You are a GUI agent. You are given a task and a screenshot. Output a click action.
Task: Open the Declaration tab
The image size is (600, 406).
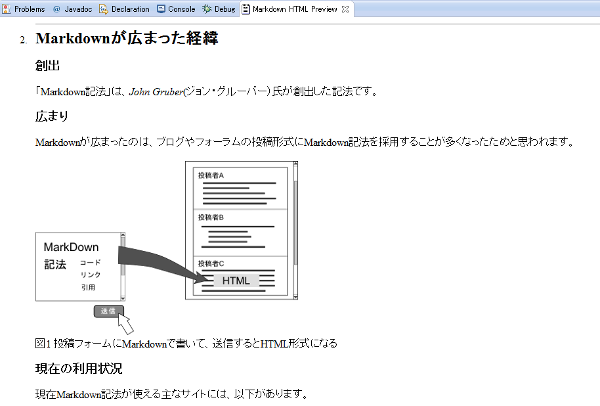pyautogui.click(x=125, y=9)
